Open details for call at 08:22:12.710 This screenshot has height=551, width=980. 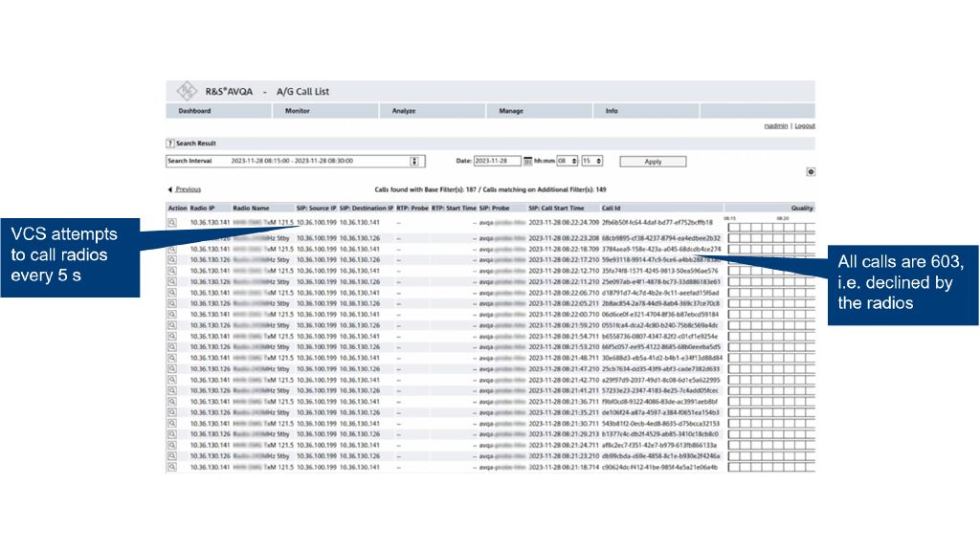click(x=172, y=271)
